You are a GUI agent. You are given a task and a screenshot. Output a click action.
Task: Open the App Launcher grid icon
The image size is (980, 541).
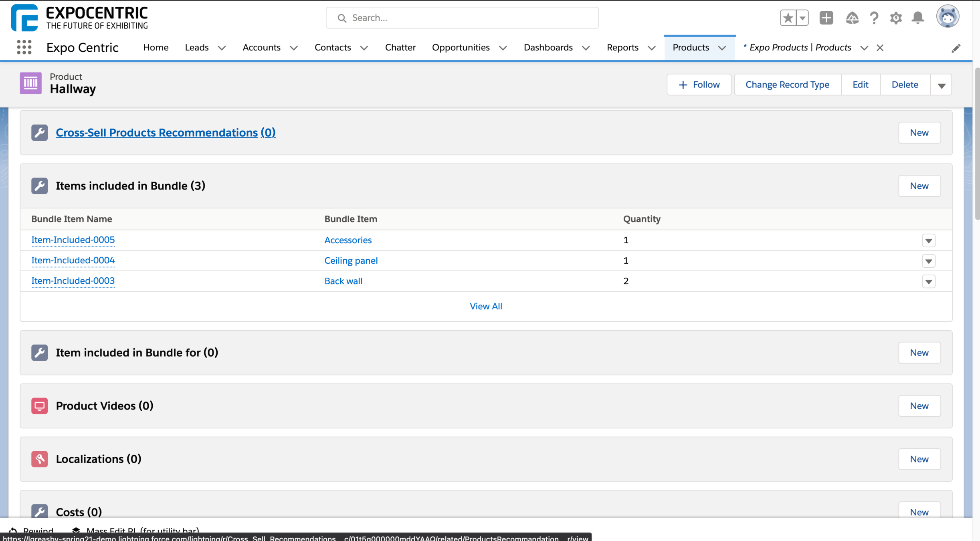[24, 47]
